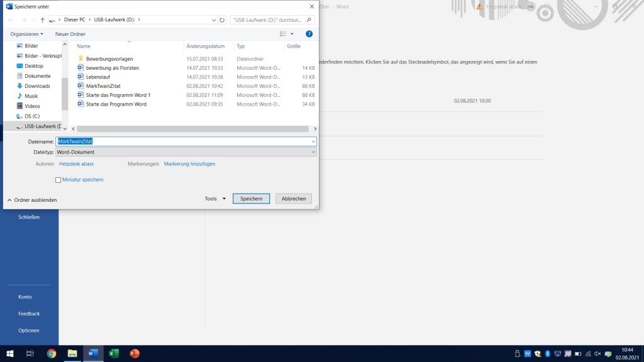
Task: Click the view layout icon
Action: 284,34
